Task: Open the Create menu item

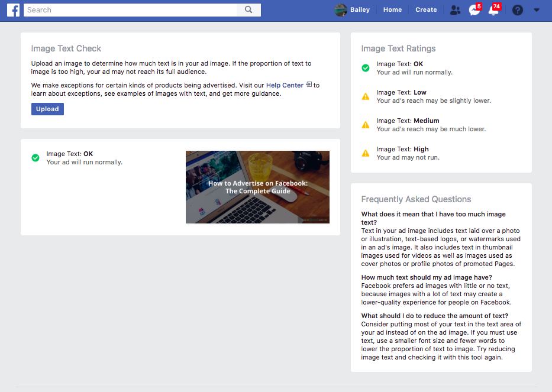Action: tap(426, 9)
